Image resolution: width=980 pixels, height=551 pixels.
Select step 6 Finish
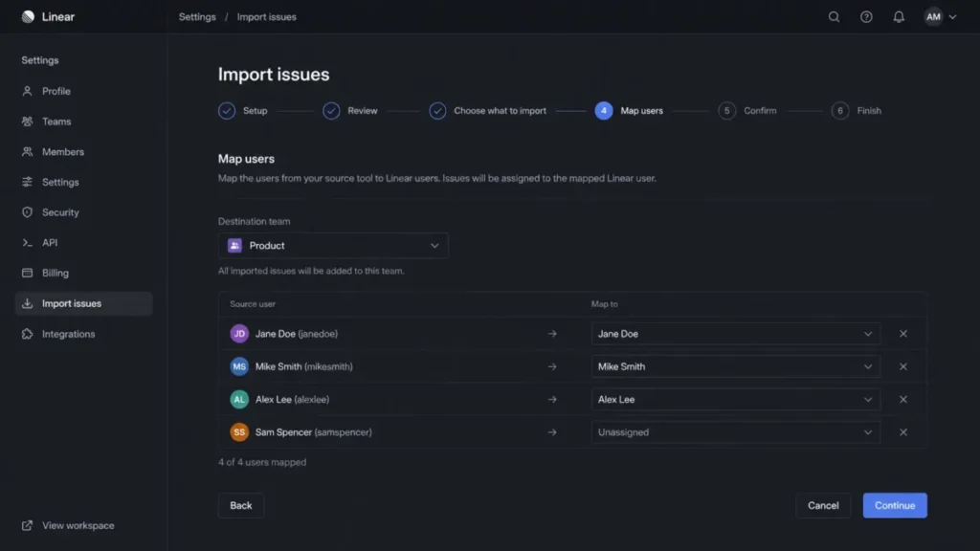click(x=857, y=111)
